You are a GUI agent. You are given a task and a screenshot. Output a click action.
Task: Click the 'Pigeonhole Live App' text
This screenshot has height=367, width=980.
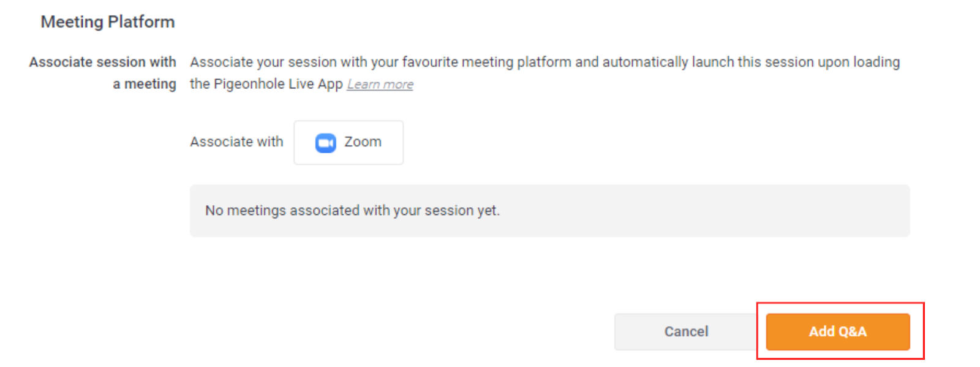[278, 85]
